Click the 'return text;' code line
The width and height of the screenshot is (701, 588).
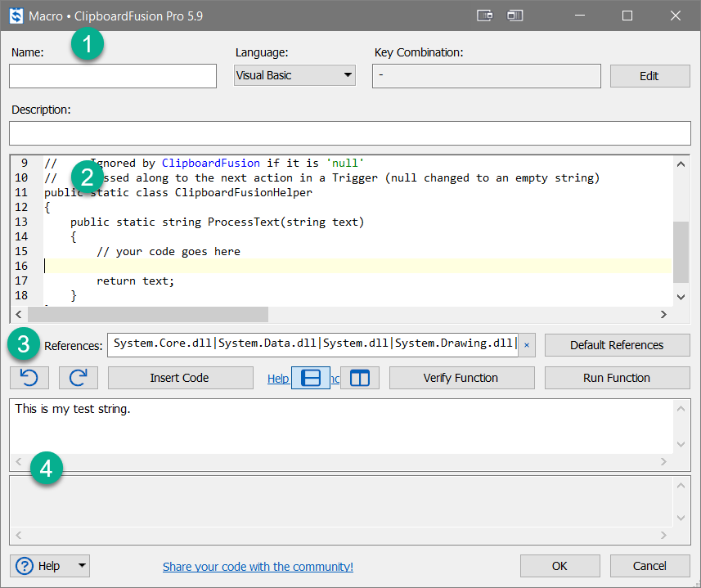point(136,281)
